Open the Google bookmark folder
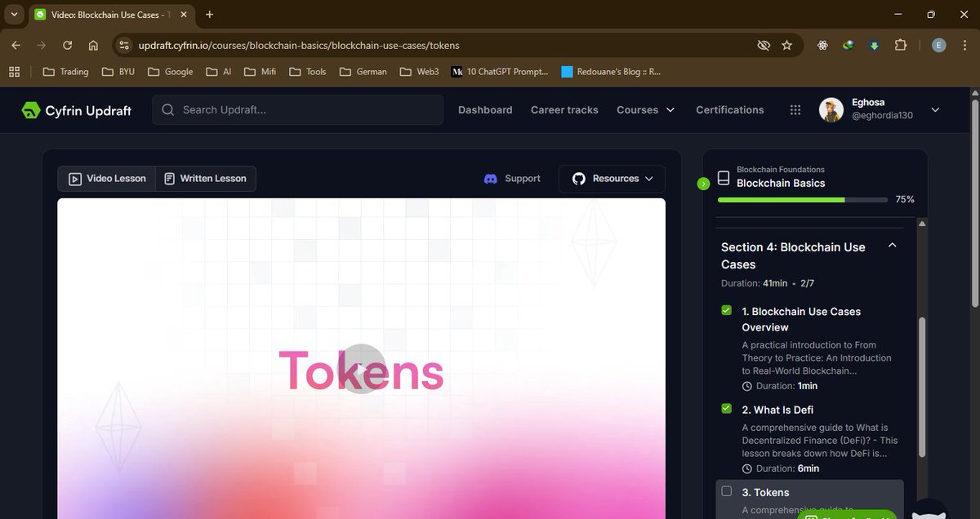The width and height of the screenshot is (980, 519). (170, 72)
